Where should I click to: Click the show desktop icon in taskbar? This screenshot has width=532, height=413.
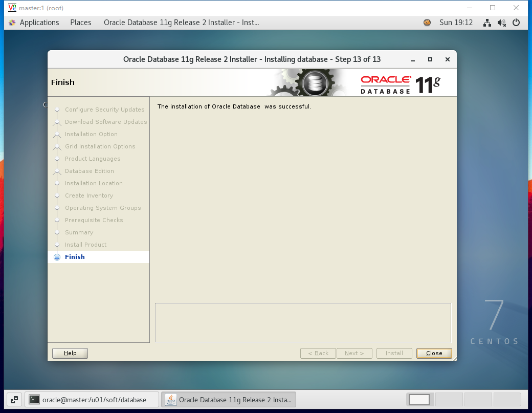(14, 400)
